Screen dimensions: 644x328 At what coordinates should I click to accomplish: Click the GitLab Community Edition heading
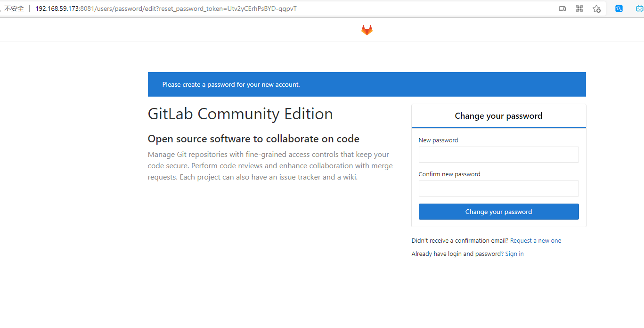tap(240, 114)
